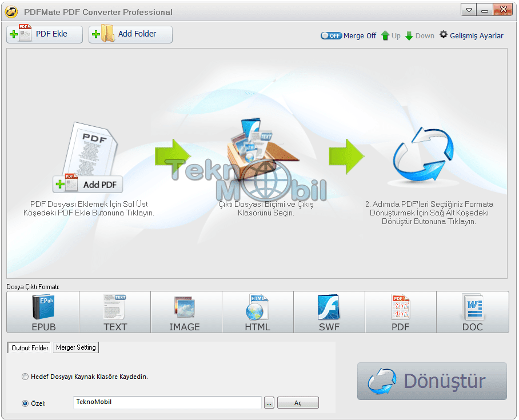Move the file down with the Down arrow
Viewport: 519px width, 420px height.
click(420, 36)
